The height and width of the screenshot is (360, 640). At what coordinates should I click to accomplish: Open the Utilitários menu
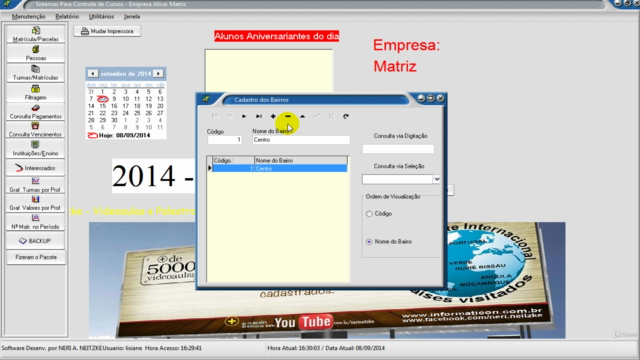tap(101, 17)
